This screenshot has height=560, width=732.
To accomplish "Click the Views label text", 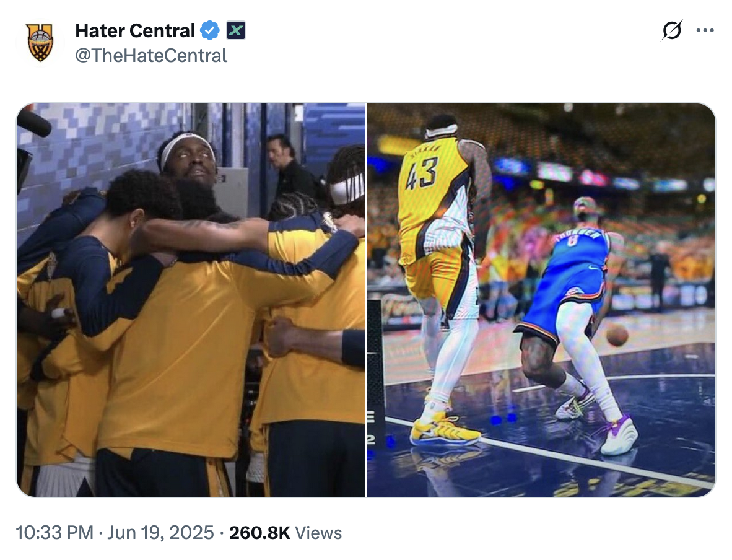I will click(318, 533).
